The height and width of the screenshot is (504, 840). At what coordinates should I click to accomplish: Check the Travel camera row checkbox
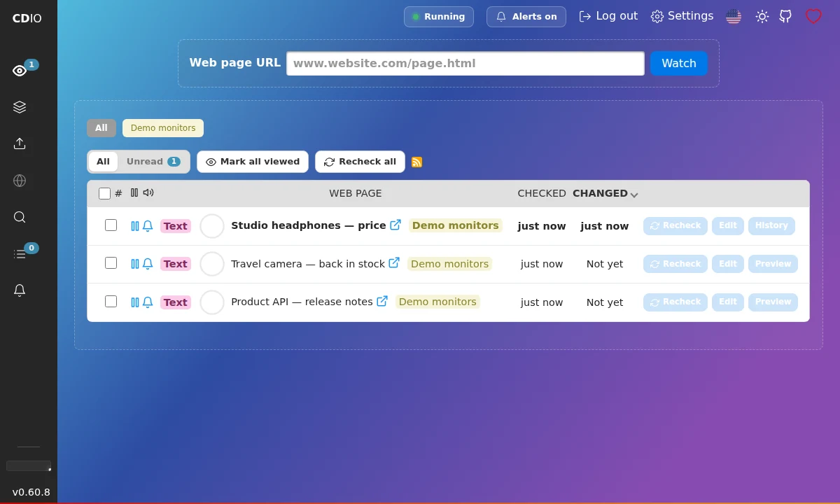[x=111, y=262]
